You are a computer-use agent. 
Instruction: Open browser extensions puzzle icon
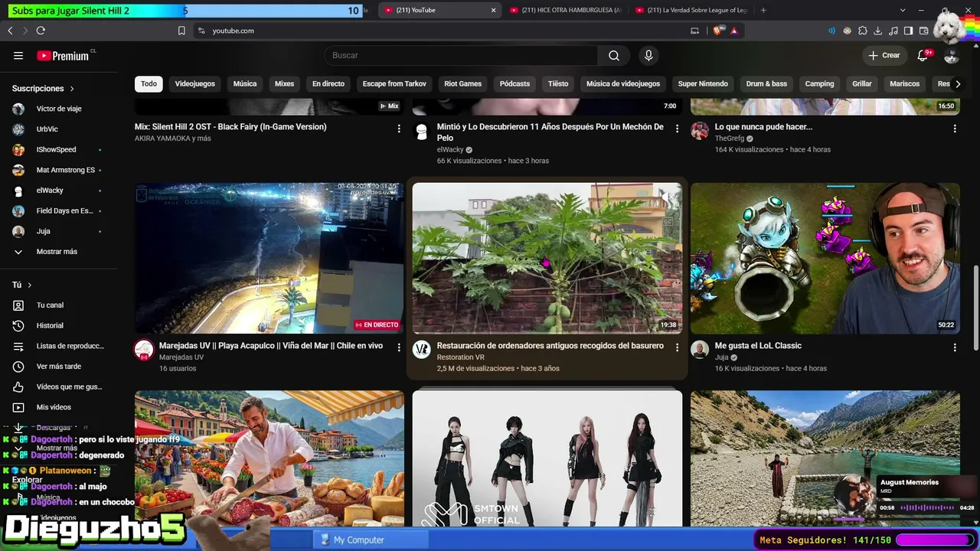point(863,31)
